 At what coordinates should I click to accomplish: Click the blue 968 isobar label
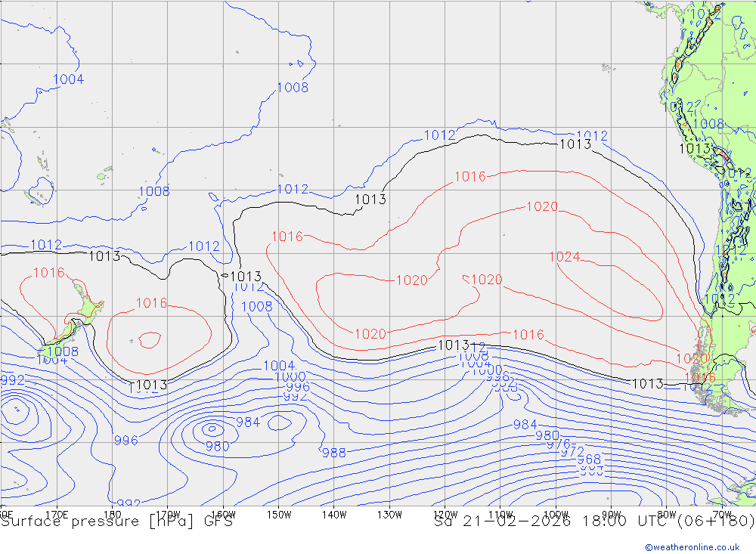click(x=589, y=460)
